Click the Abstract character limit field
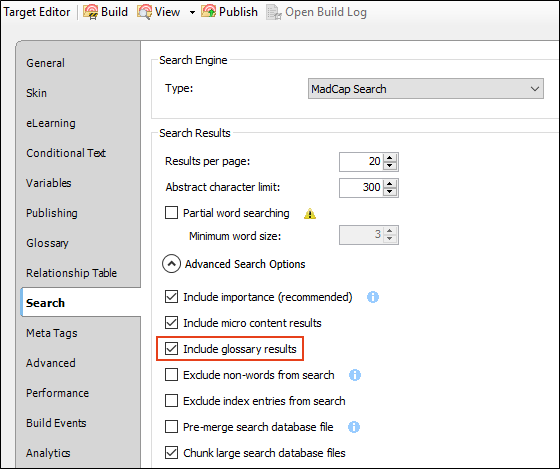Viewport: 560px width, 469px height. 361,188
